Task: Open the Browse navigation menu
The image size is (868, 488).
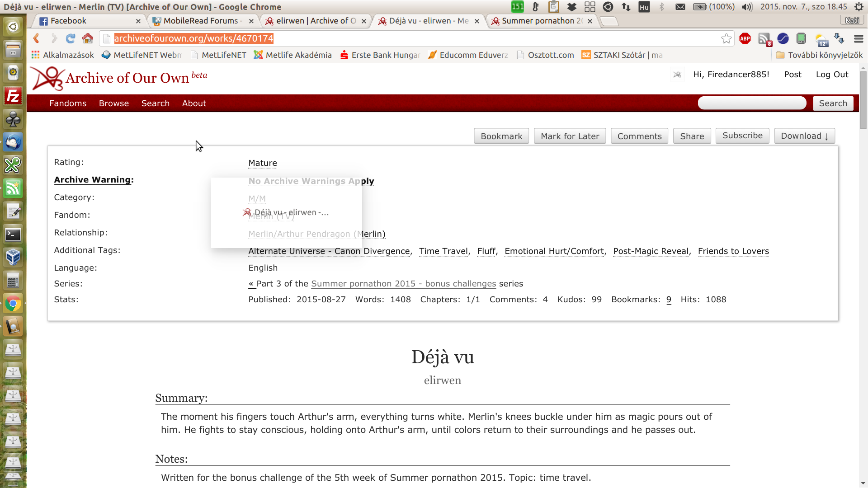Action: (114, 103)
